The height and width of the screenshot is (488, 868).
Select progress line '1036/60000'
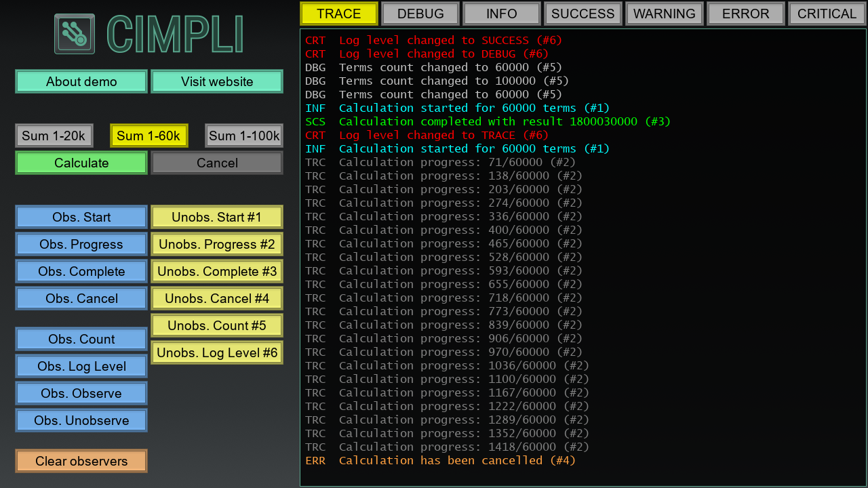tap(448, 366)
